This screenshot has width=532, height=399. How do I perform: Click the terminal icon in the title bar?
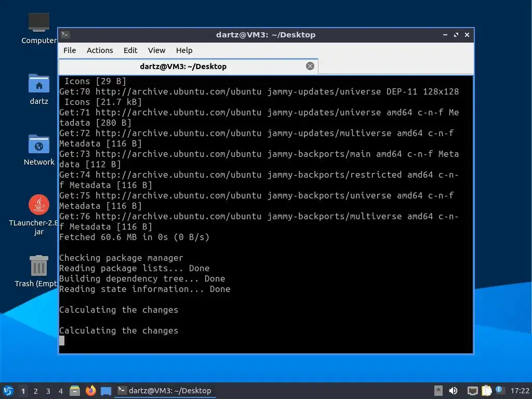(65, 35)
